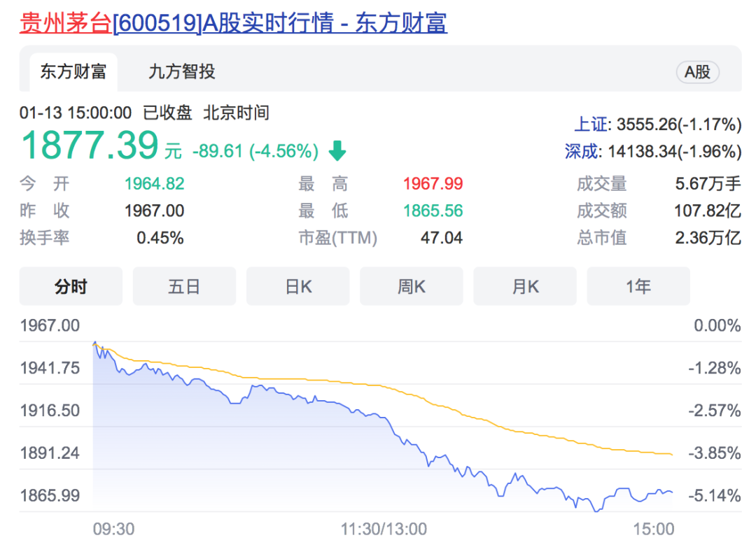Click the timestamp 01-13 15:00:00
Image resolution: width=756 pixels, height=540 pixels.
pos(75,113)
